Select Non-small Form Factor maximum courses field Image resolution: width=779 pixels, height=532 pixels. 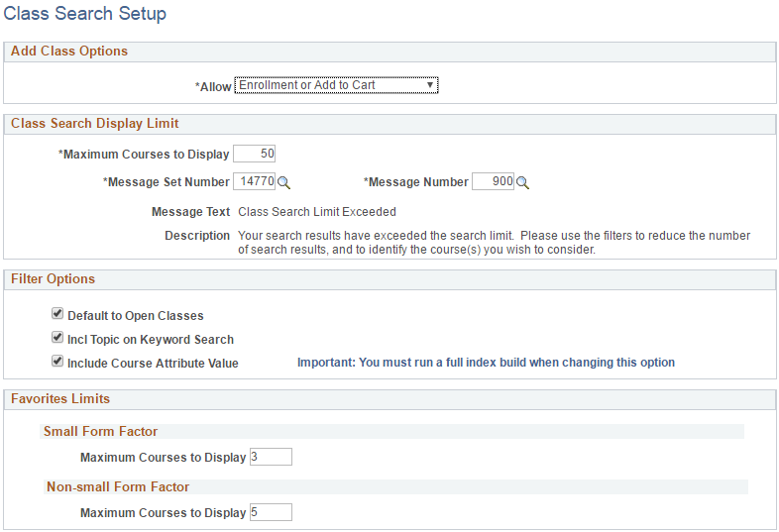point(271,512)
